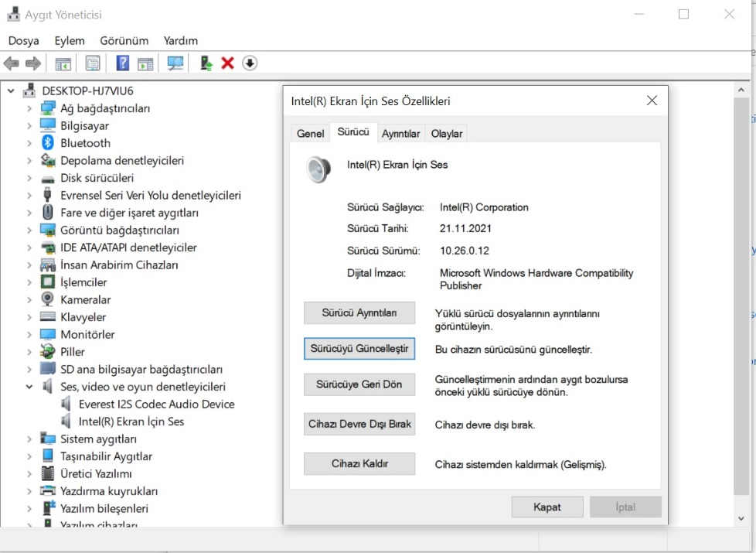Image resolution: width=756 pixels, height=553 pixels.
Task: Select Everest I2S Codec Audio Device
Action: (x=157, y=404)
